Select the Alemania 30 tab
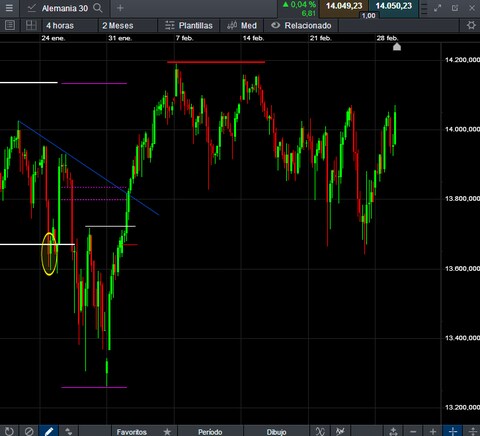The width and height of the screenshot is (480, 436). (x=65, y=8)
